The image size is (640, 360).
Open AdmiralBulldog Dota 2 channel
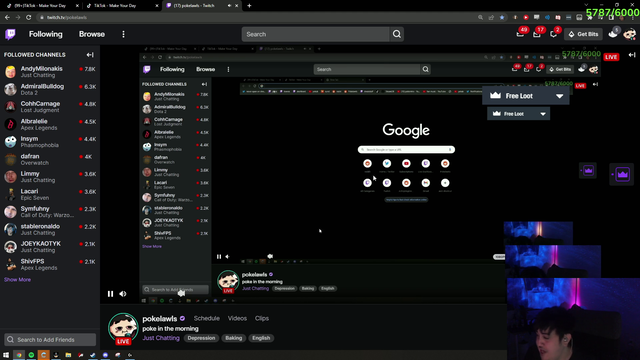coord(50,89)
